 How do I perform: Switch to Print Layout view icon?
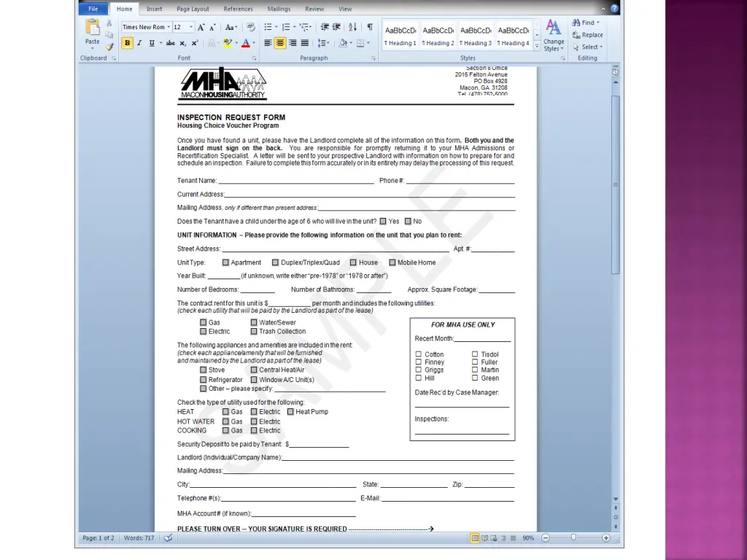[x=475, y=538]
